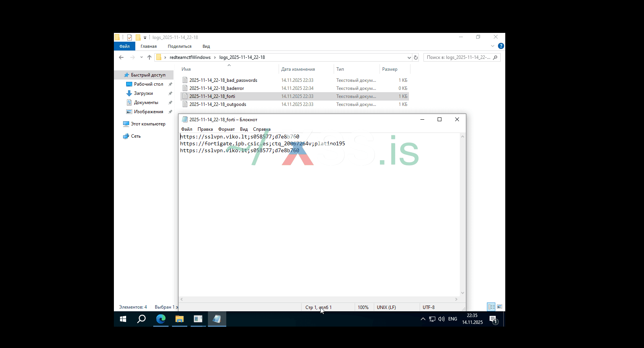Click the Properties icon in Explorer quick access toolbar
644x348 pixels.
130,37
